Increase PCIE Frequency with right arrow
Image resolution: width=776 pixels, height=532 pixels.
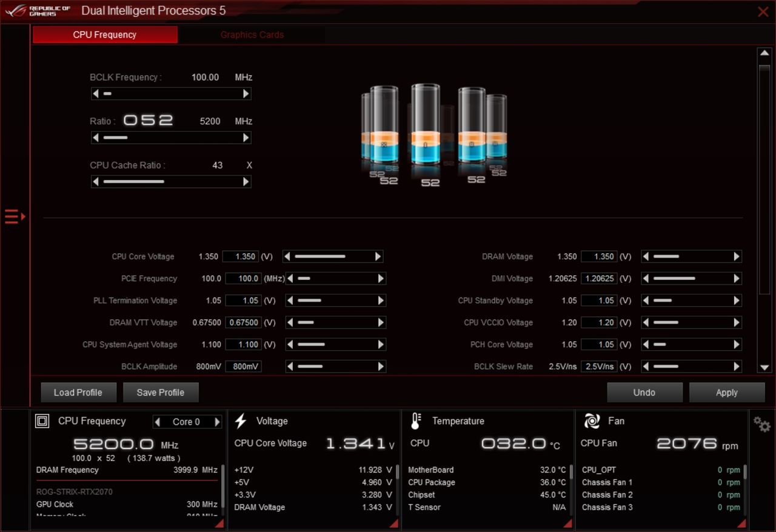coord(381,279)
